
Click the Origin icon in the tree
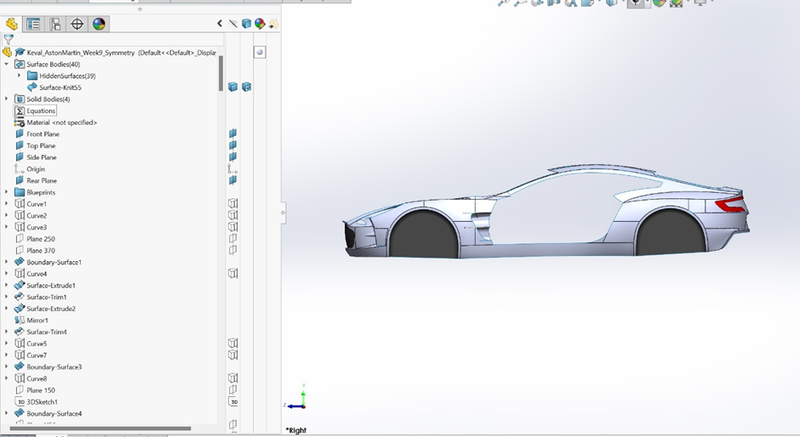coord(19,169)
